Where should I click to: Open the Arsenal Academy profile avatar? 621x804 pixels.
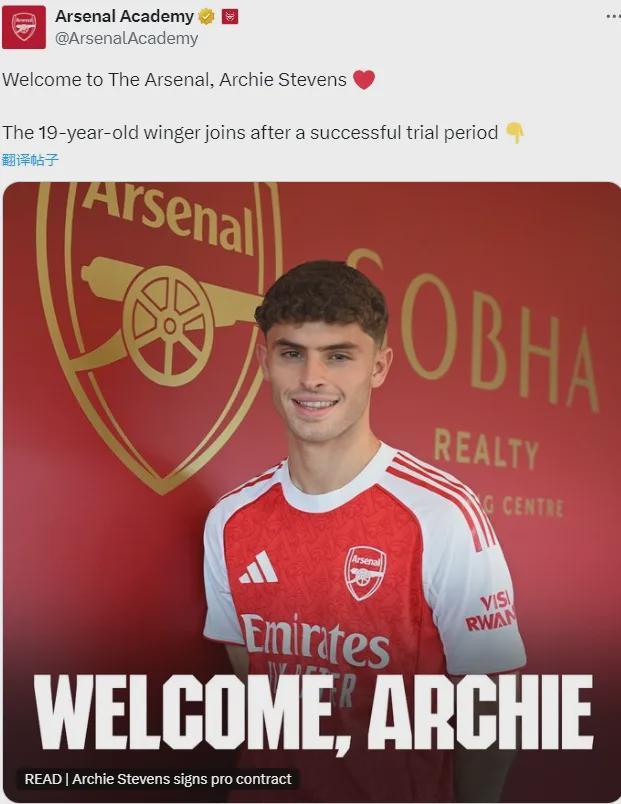tap(23, 27)
